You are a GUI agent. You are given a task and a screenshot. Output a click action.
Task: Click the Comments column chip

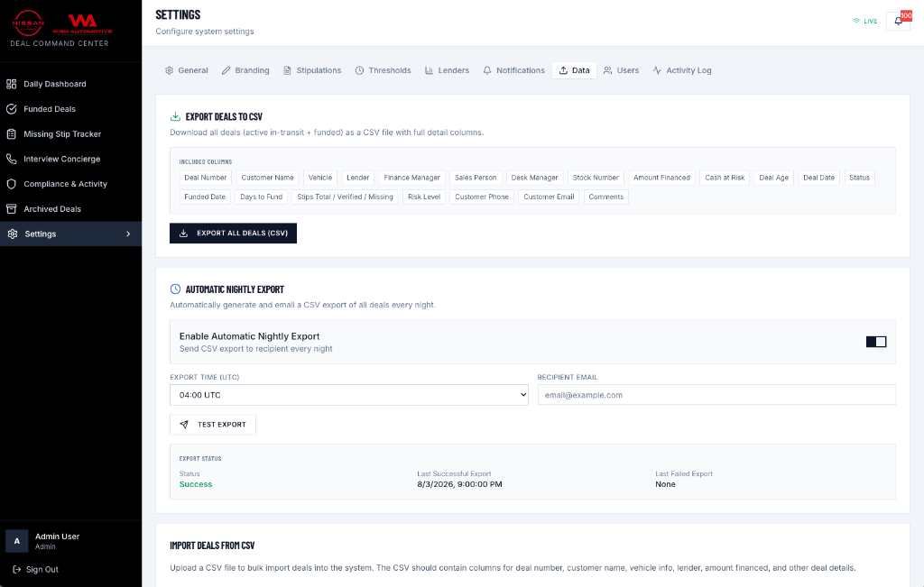(605, 197)
